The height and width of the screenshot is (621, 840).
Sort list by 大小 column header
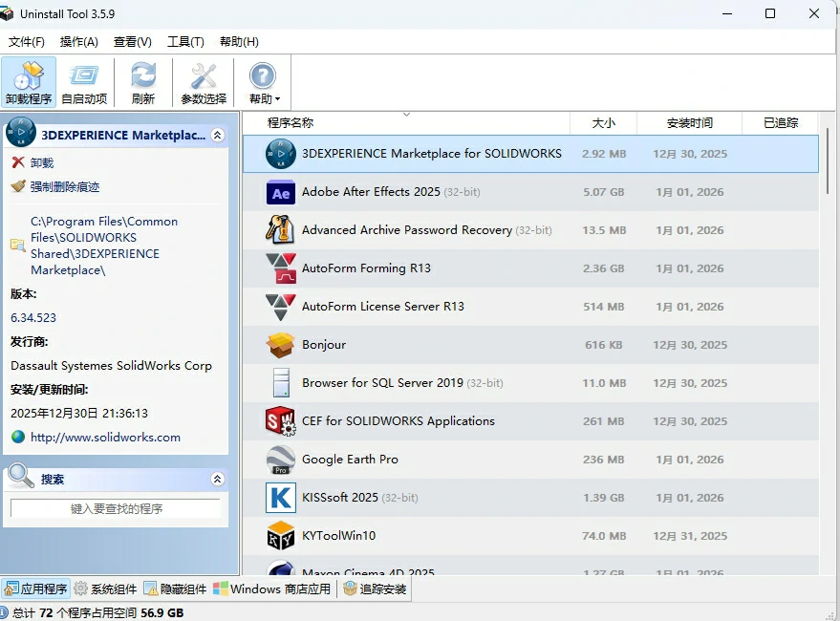(x=603, y=123)
